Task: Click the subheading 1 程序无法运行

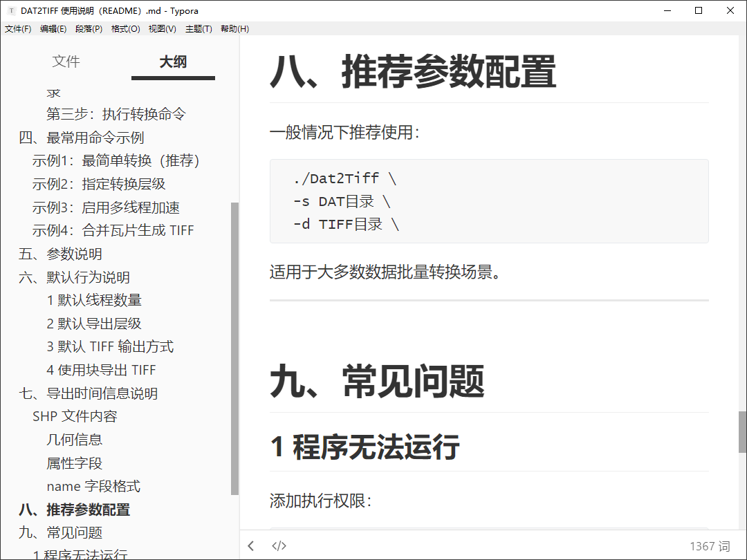Action: coord(365,447)
